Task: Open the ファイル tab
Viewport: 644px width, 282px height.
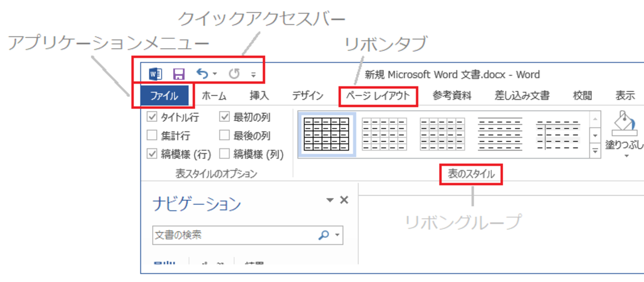Action: click(x=164, y=96)
